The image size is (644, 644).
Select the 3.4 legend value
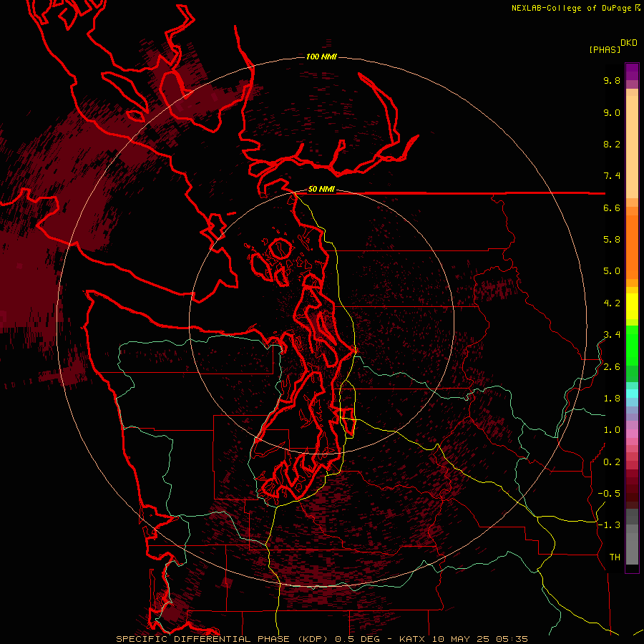(612, 335)
